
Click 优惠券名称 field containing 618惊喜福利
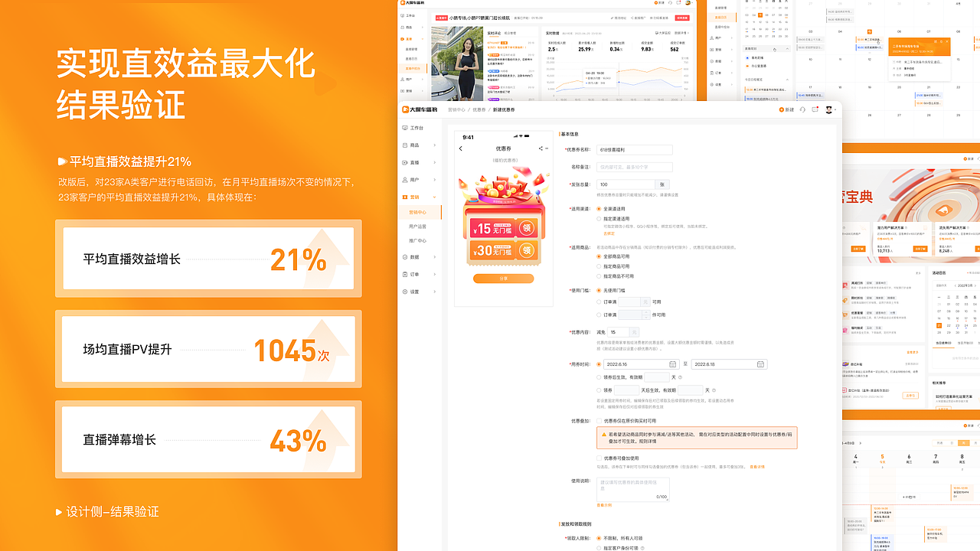pyautogui.click(x=634, y=150)
